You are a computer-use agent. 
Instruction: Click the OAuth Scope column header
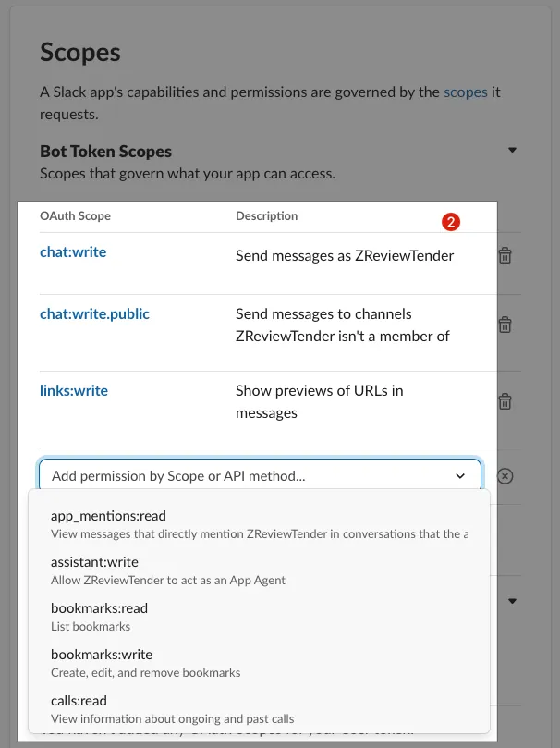pos(75,216)
